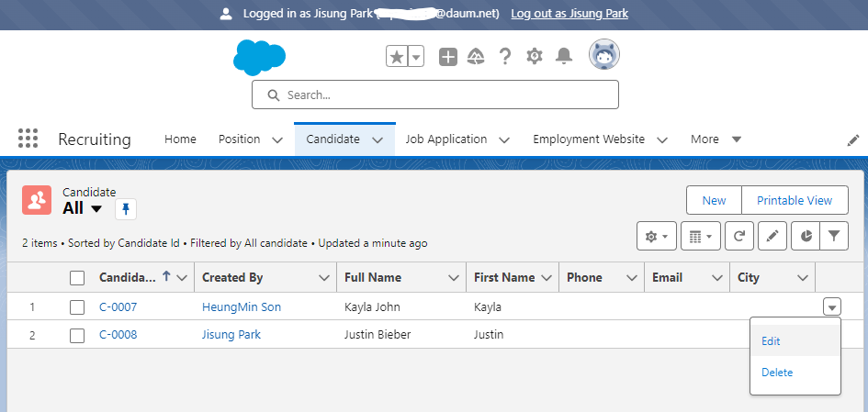Focus the global Search box

click(435, 95)
